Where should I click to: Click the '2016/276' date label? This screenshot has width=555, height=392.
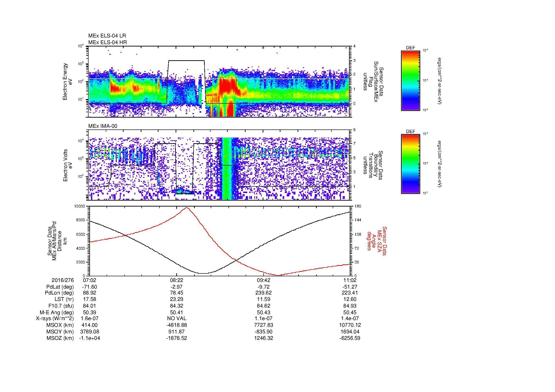point(63,280)
